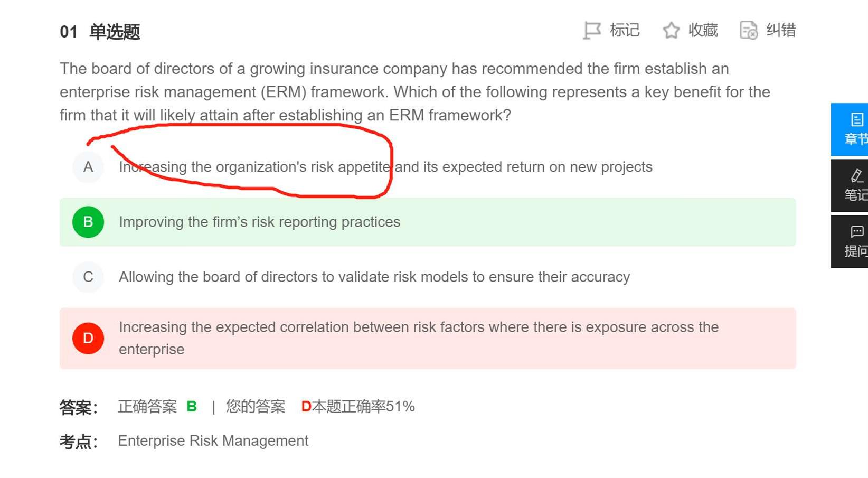Select the red option D circle
This screenshot has width=868, height=478.
pyautogui.click(x=88, y=338)
